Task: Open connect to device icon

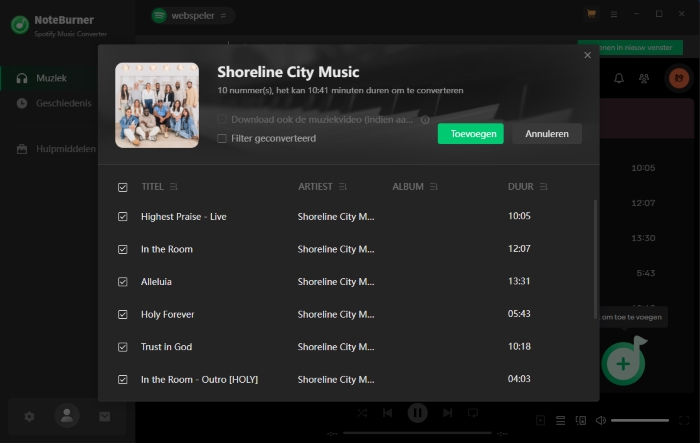Action: tap(581, 420)
